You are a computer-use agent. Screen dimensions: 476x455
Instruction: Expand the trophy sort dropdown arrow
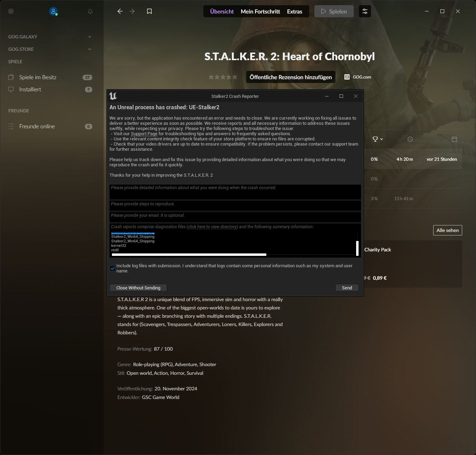381,139
